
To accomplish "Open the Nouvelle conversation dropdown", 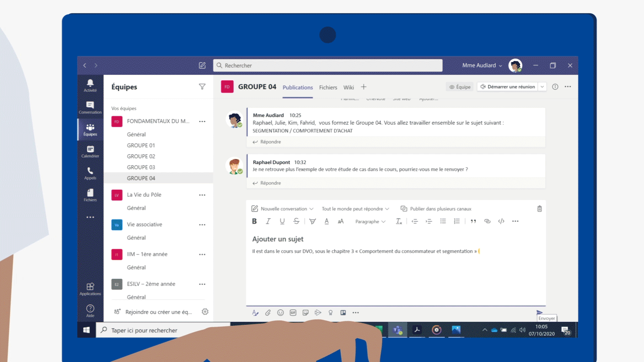I will [282, 209].
